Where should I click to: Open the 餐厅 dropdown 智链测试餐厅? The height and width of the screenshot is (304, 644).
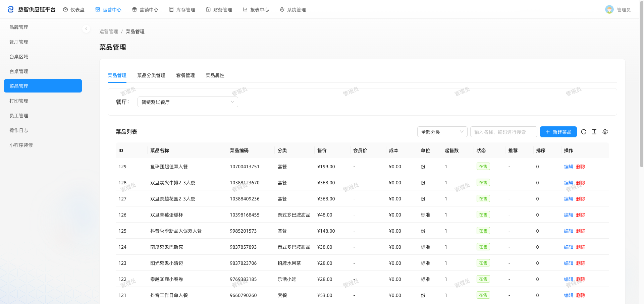click(188, 102)
